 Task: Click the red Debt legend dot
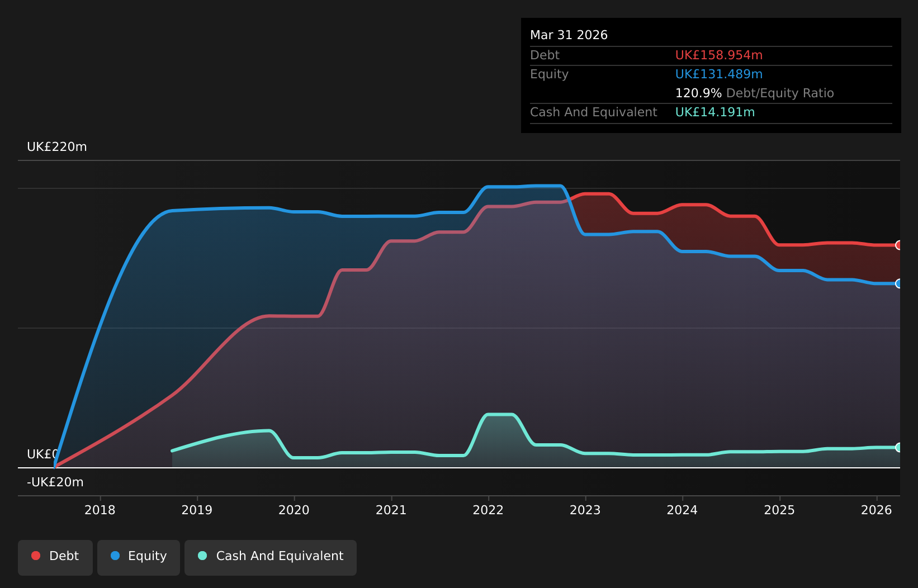click(x=36, y=556)
